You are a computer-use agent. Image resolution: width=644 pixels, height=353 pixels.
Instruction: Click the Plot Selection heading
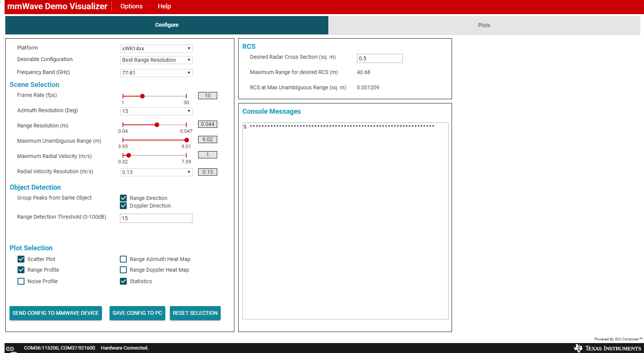31,248
